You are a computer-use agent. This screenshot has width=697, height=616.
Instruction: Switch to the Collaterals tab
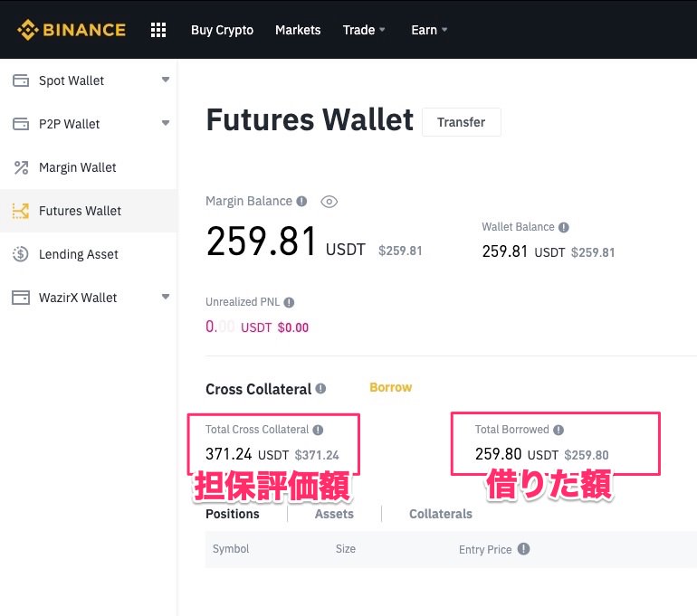[441, 514]
